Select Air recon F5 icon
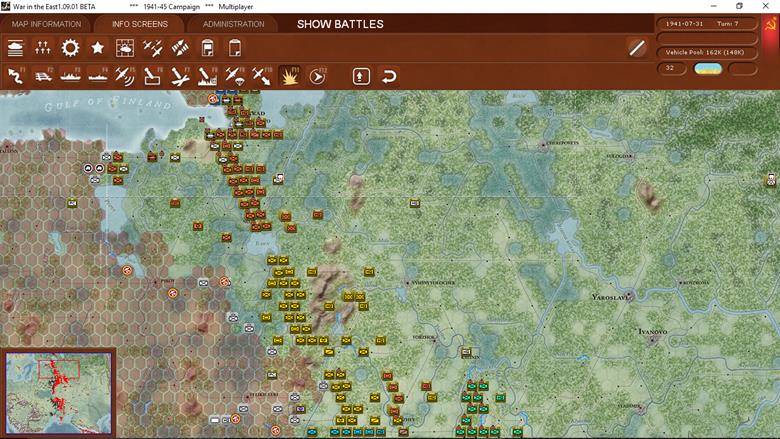The width and height of the screenshot is (780, 439). 124,76
